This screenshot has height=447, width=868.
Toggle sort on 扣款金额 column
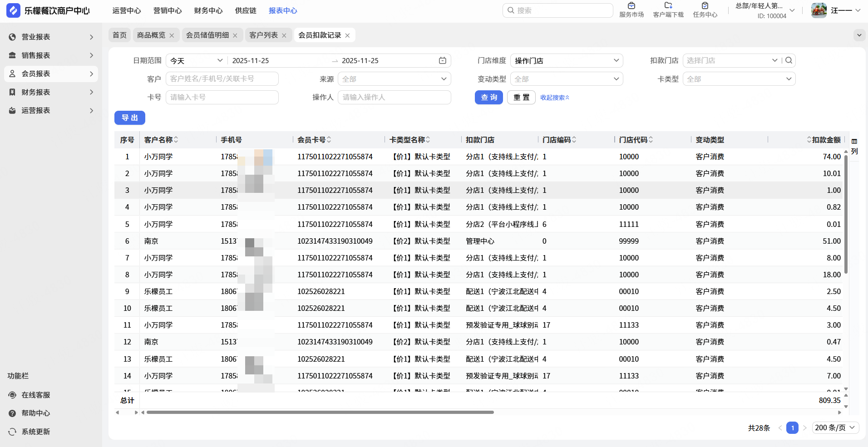pos(809,140)
